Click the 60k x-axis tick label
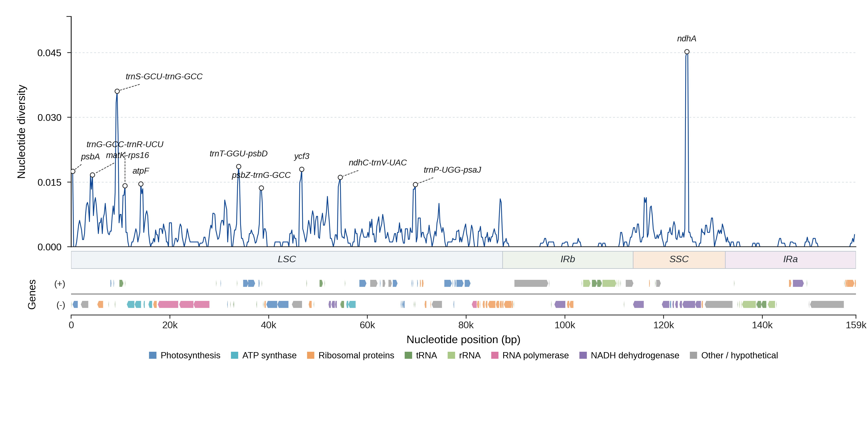Screen dimensions: 868x422 367,325
